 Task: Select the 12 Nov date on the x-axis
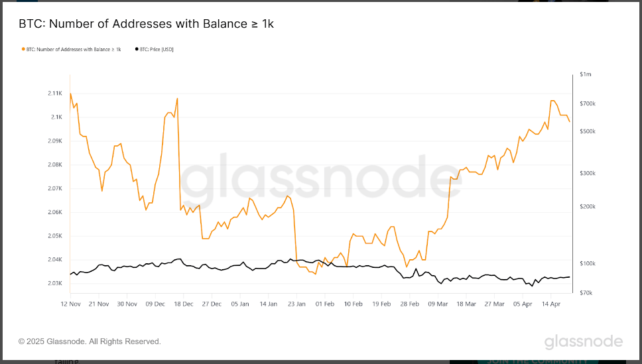[70, 304]
